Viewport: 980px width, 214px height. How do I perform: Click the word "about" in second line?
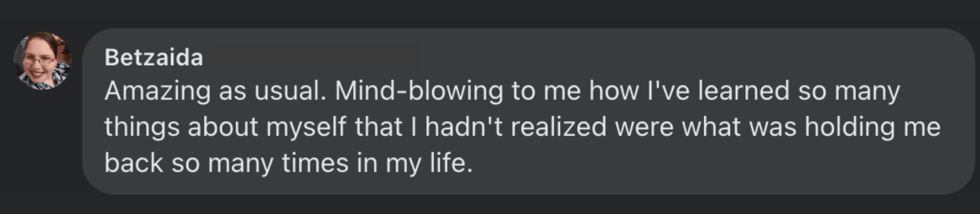coord(223,127)
